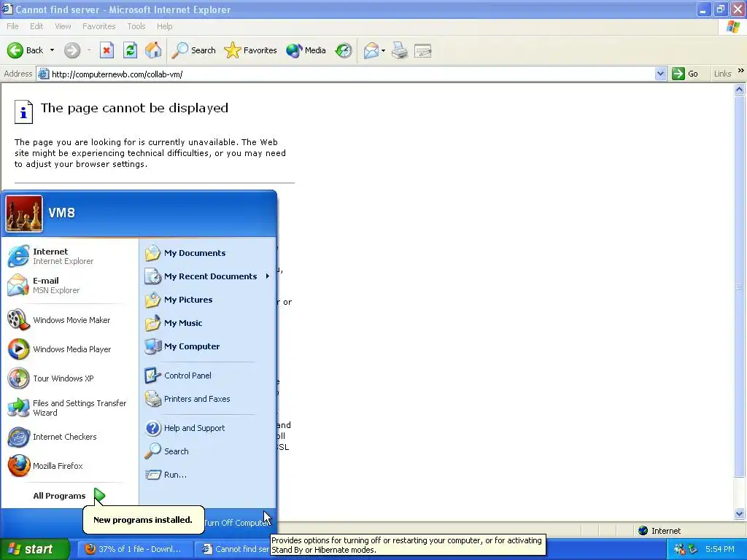The height and width of the screenshot is (560, 747).
Task: Open the Run... dialog
Action: [208, 474]
